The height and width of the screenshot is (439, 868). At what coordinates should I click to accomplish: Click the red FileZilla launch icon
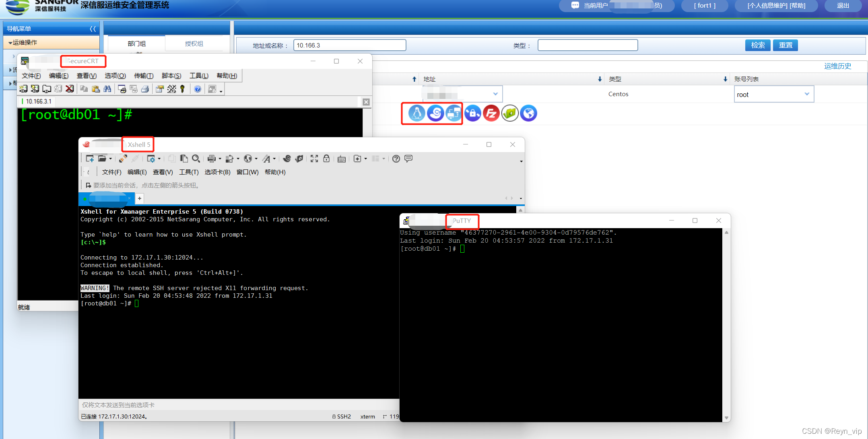[491, 113]
